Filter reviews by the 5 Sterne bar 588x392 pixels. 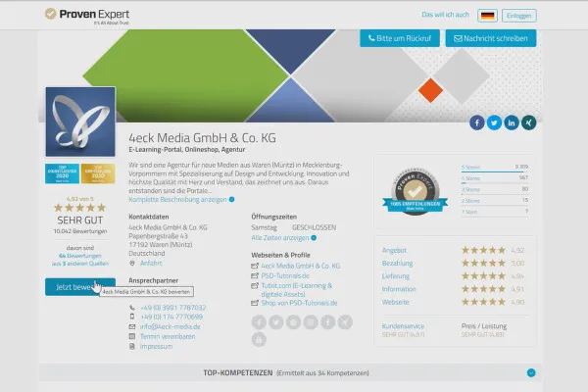point(495,168)
